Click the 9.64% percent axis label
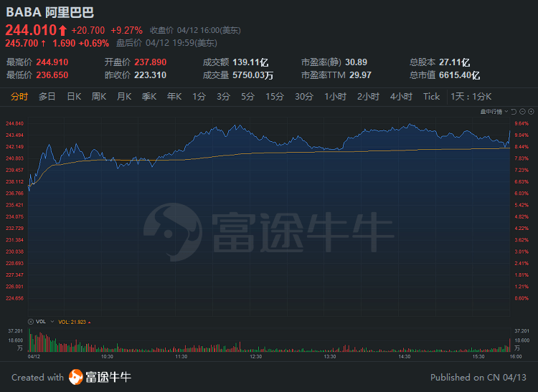The image size is (538, 392). tap(522, 124)
